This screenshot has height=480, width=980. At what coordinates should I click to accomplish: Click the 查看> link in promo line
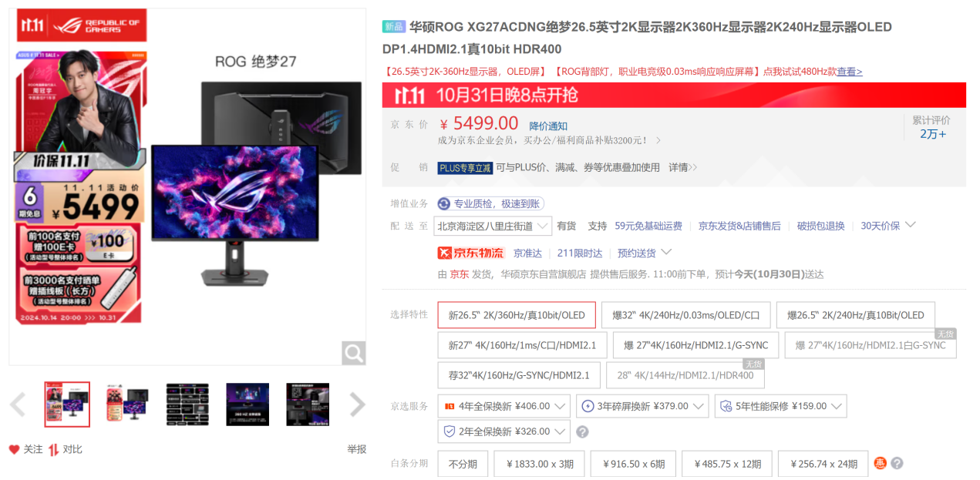pos(850,72)
